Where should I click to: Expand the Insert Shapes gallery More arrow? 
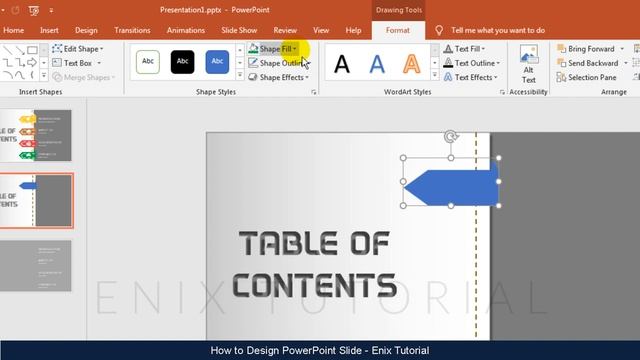pos(44,76)
